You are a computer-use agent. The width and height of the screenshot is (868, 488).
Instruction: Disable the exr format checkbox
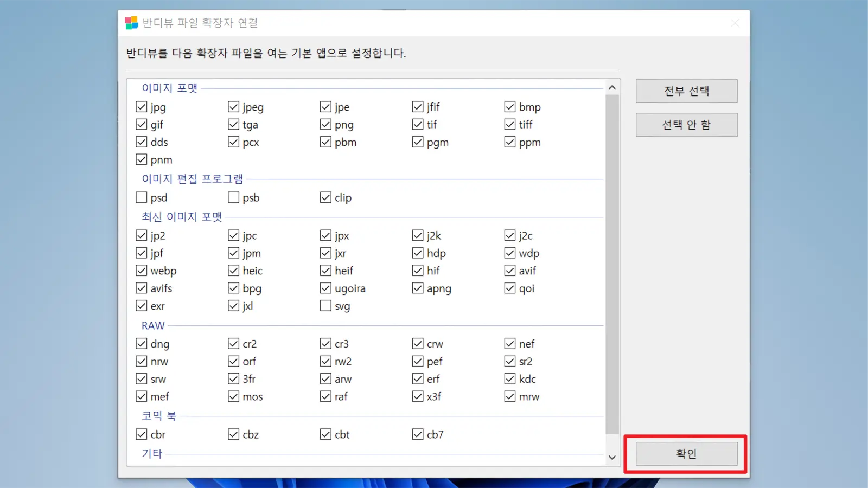point(141,305)
